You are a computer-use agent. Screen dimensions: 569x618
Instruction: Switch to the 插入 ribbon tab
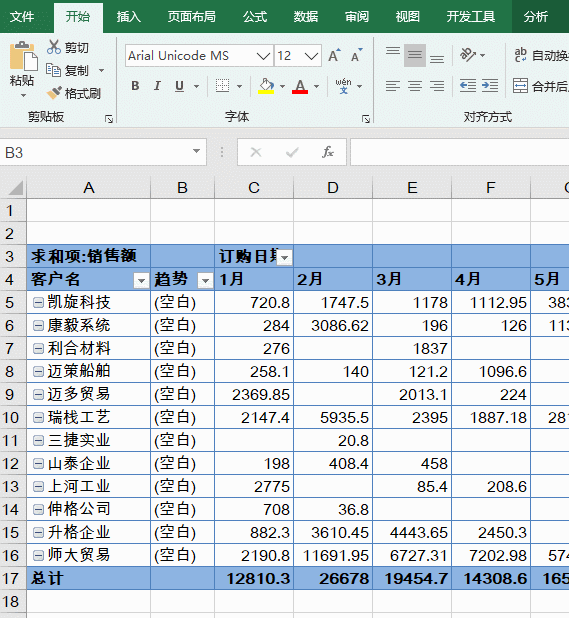128,17
